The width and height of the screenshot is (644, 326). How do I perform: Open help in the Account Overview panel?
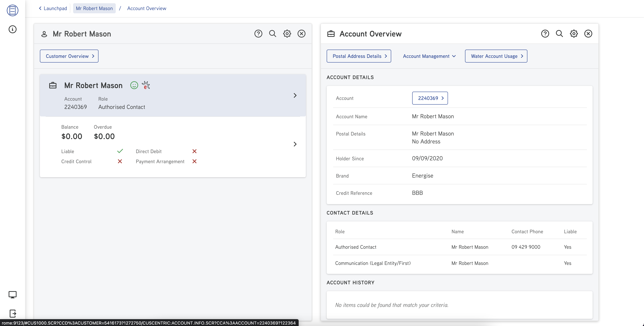[x=545, y=33]
